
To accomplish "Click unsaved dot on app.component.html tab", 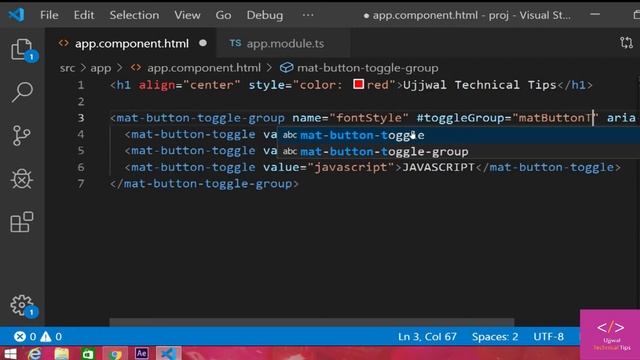I will coord(203,43).
